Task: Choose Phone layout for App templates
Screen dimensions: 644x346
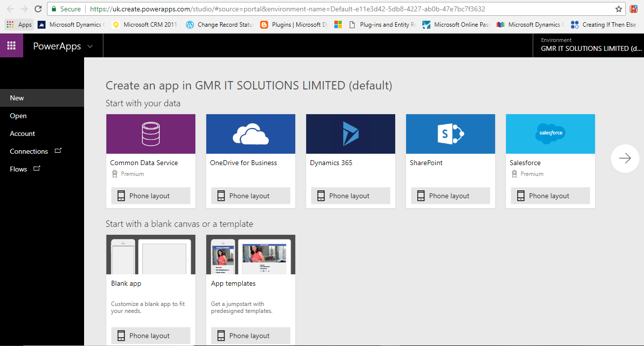Action: pos(251,336)
